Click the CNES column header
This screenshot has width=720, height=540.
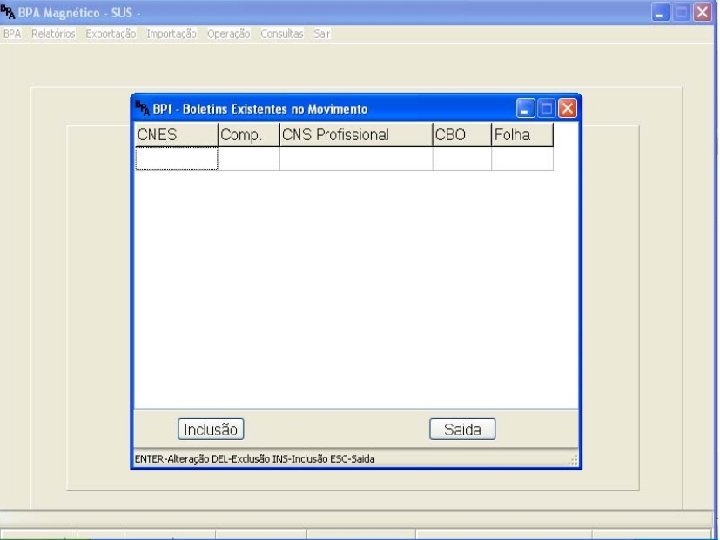coord(177,135)
